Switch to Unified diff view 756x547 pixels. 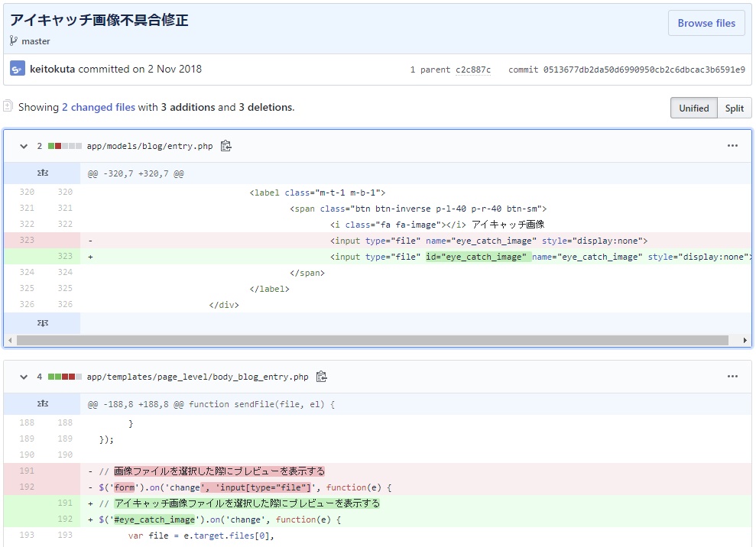[693, 108]
